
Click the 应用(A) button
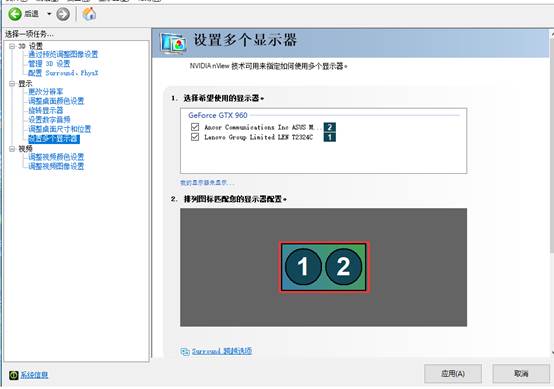pos(453,373)
